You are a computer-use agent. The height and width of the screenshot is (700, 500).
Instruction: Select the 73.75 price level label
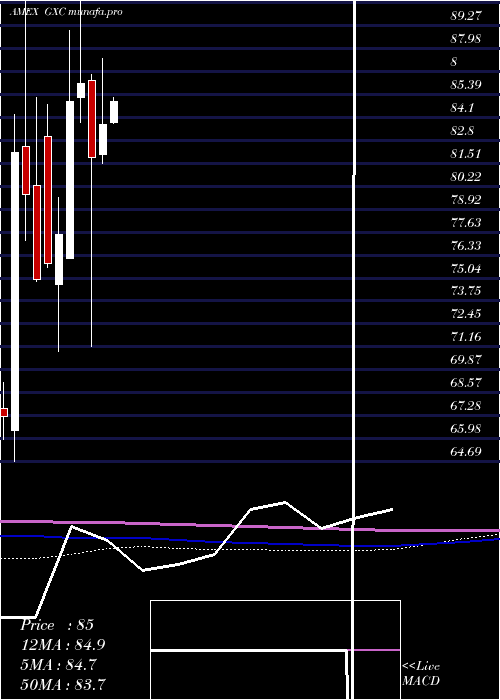tap(466, 291)
